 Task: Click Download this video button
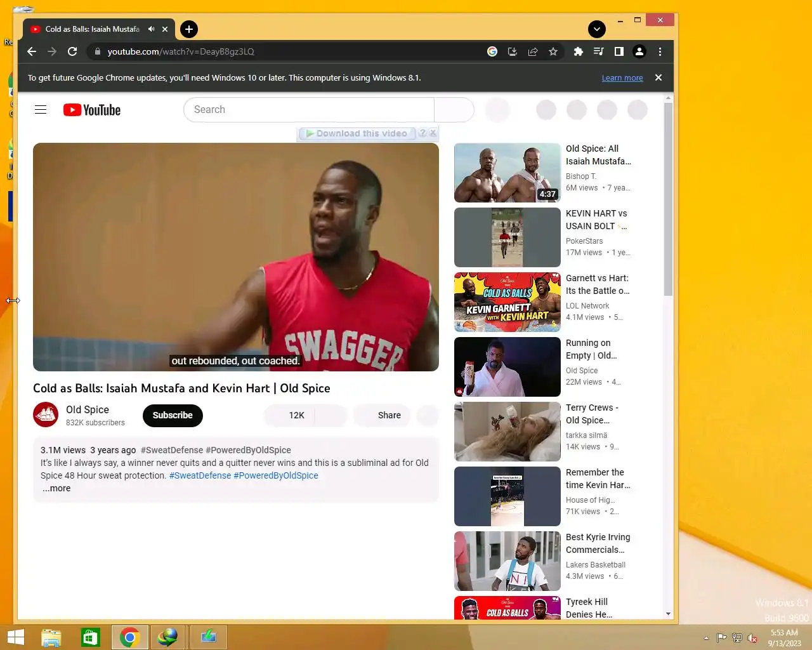(356, 133)
